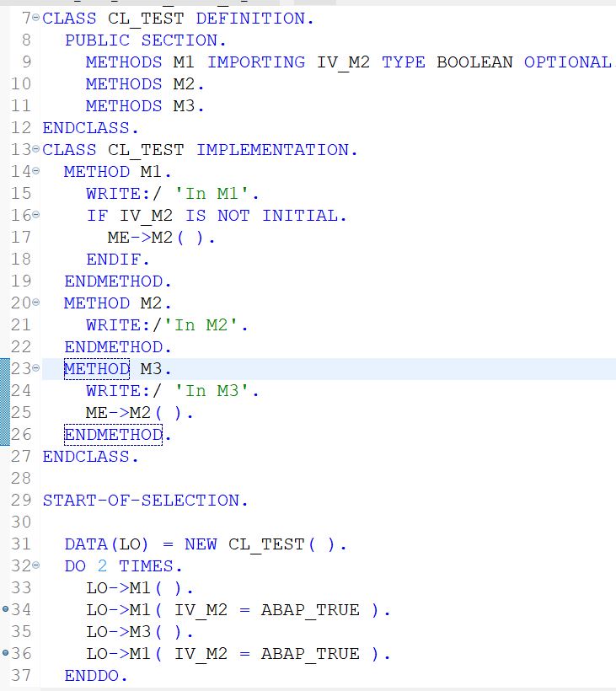Click ABAP_TRUE on line 34
This screenshot has width=616, height=691.
(x=310, y=610)
